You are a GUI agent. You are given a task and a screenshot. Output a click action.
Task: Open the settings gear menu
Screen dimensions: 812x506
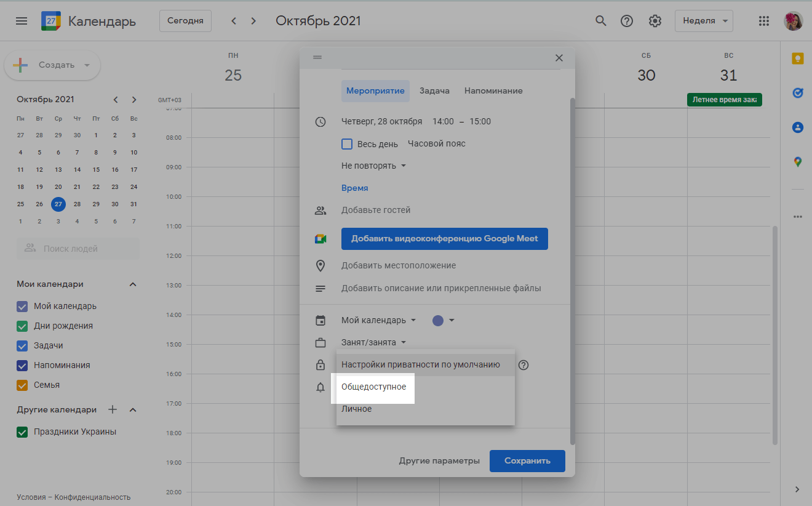tap(655, 21)
